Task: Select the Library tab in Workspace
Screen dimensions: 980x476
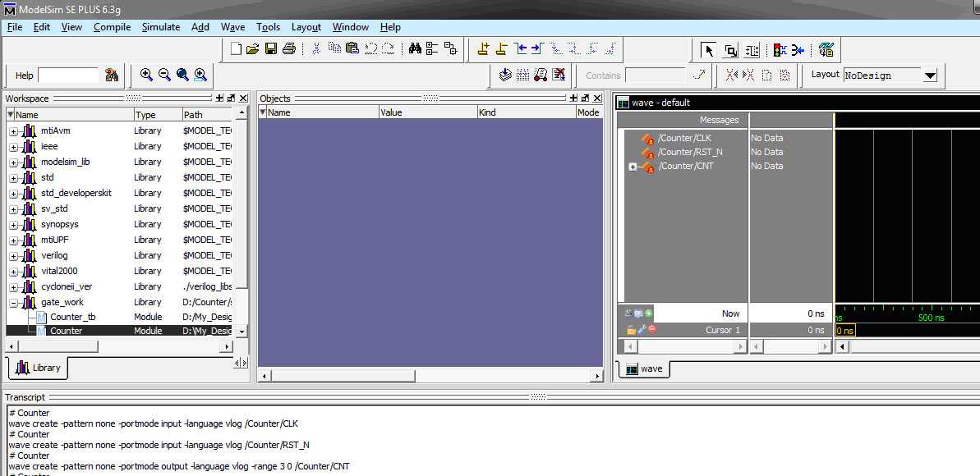Action: (38, 368)
